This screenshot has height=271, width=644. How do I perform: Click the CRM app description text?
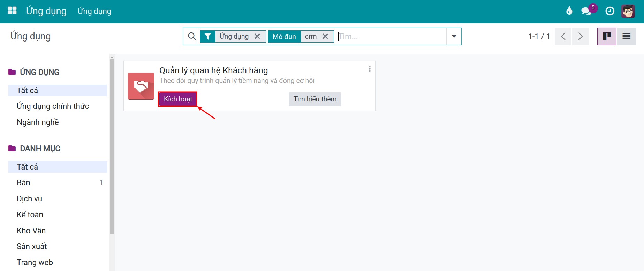tap(237, 81)
